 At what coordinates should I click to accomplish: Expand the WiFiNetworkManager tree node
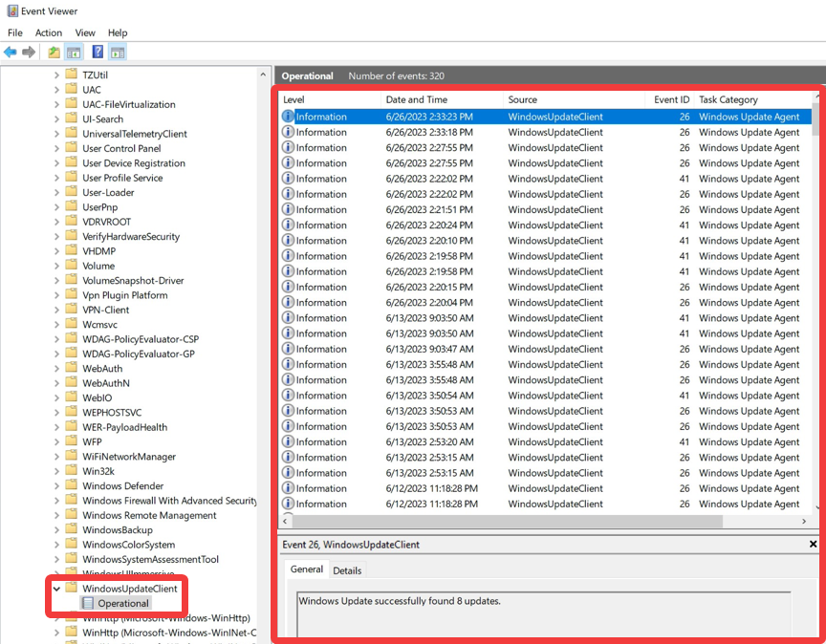coord(56,457)
